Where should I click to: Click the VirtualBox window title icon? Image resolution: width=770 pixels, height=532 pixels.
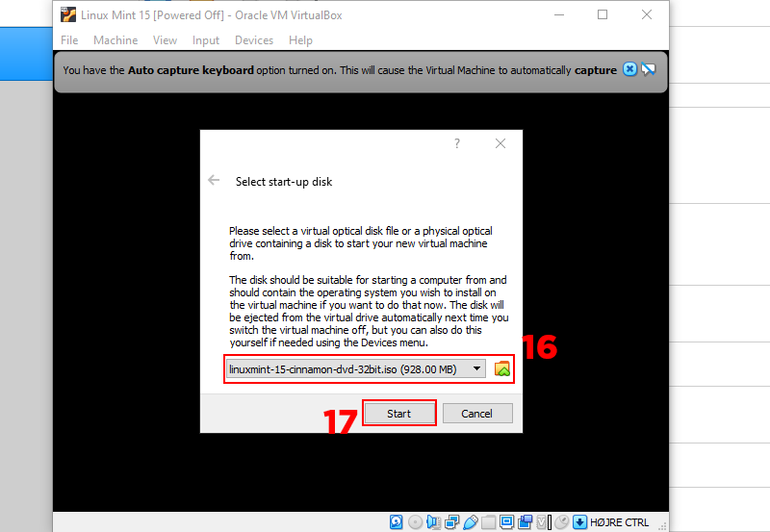(x=68, y=14)
